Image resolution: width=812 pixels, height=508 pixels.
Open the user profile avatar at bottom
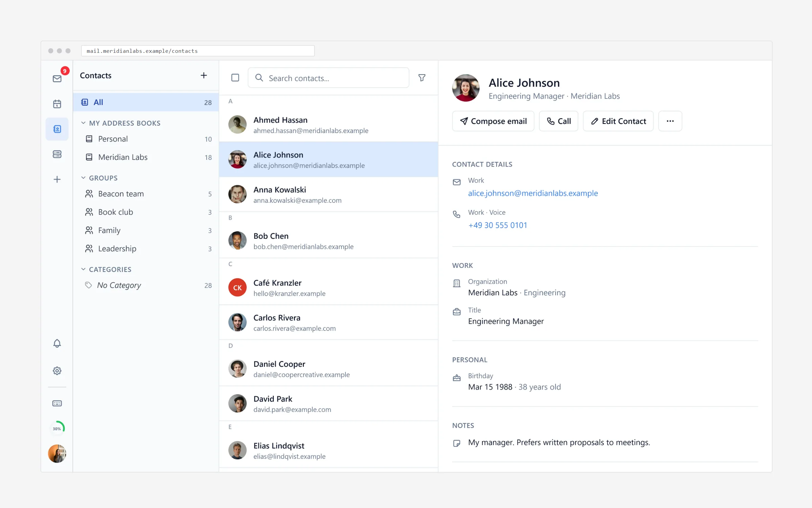pyautogui.click(x=57, y=453)
